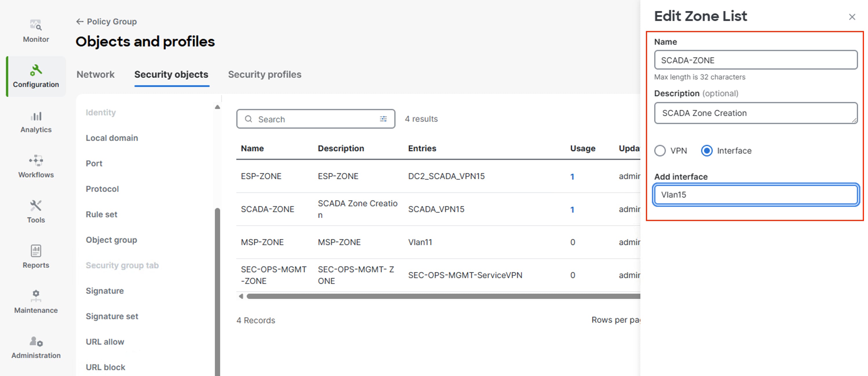
Task: Select the ESP-ZONE row name
Action: tap(261, 176)
